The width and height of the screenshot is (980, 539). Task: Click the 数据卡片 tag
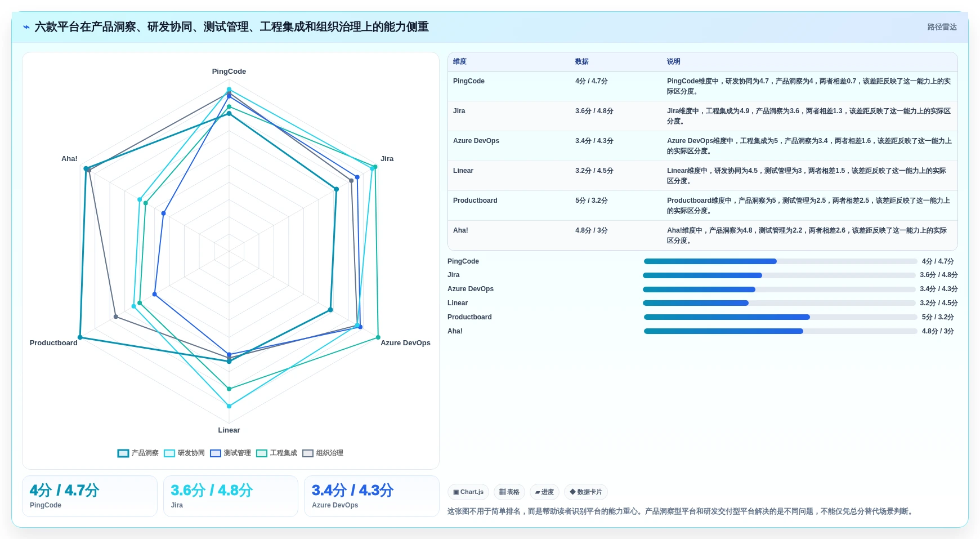586,492
